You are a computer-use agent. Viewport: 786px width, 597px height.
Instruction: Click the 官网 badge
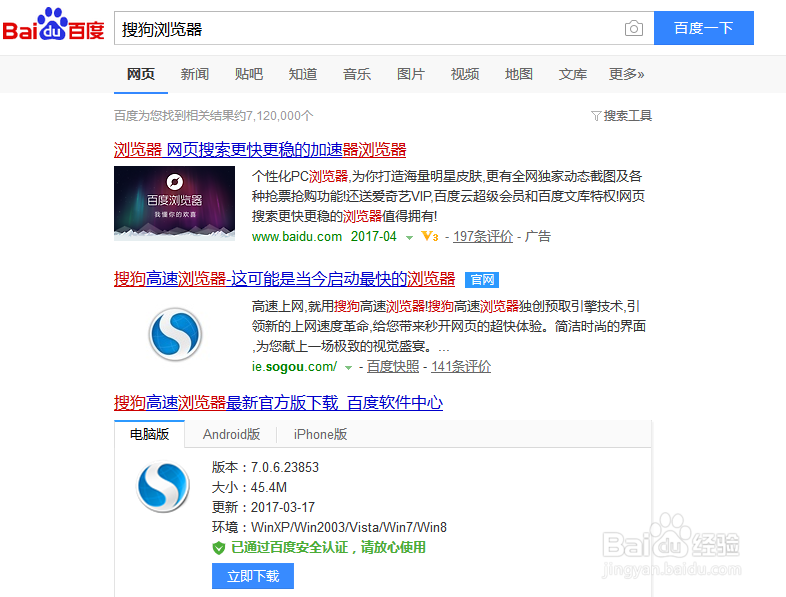coord(482,279)
